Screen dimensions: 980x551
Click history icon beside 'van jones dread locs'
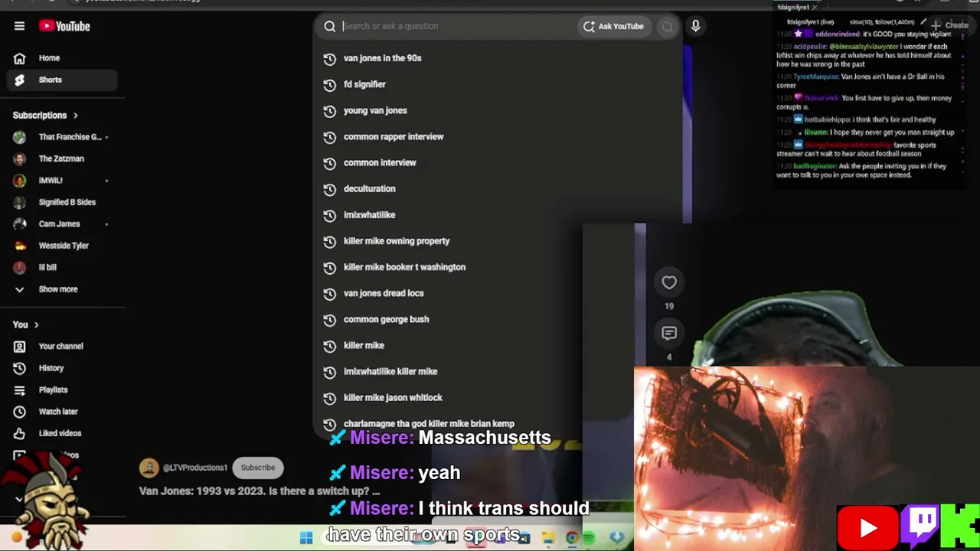(330, 293)
